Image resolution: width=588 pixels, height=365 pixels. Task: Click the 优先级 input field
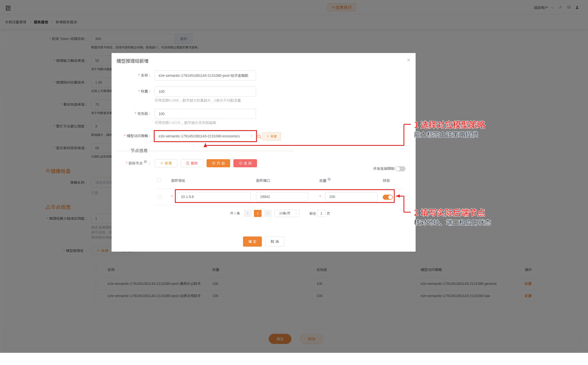(205, 114)
